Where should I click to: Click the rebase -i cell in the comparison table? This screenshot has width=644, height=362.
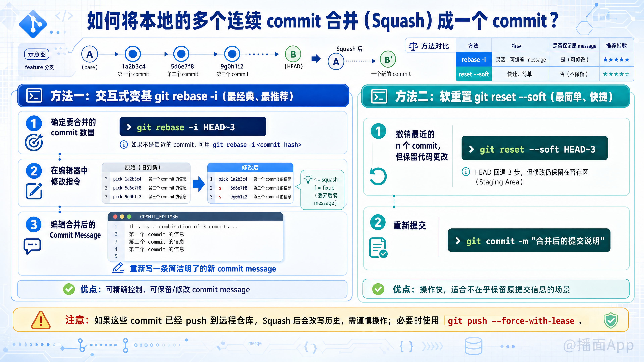coord(474,59)
